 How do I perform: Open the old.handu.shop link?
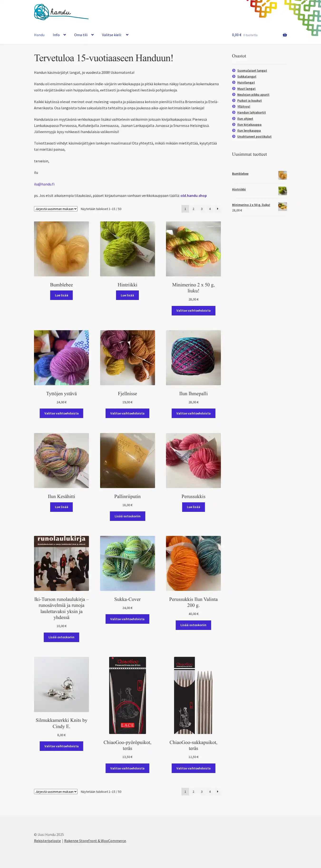click(194, 195)
